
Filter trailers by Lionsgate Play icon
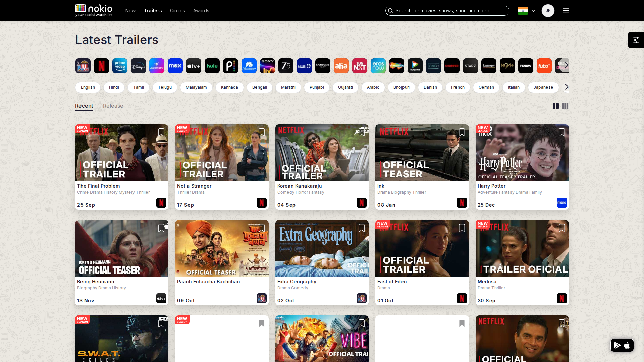coord(323,66)
